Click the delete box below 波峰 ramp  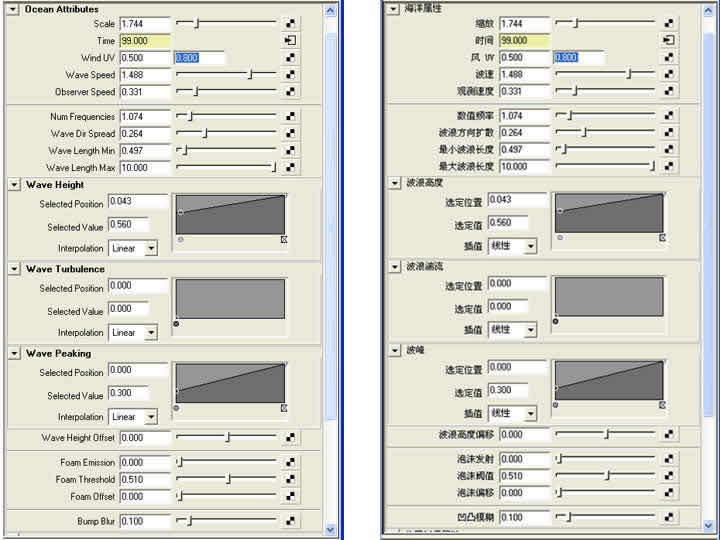coord(662,405)
